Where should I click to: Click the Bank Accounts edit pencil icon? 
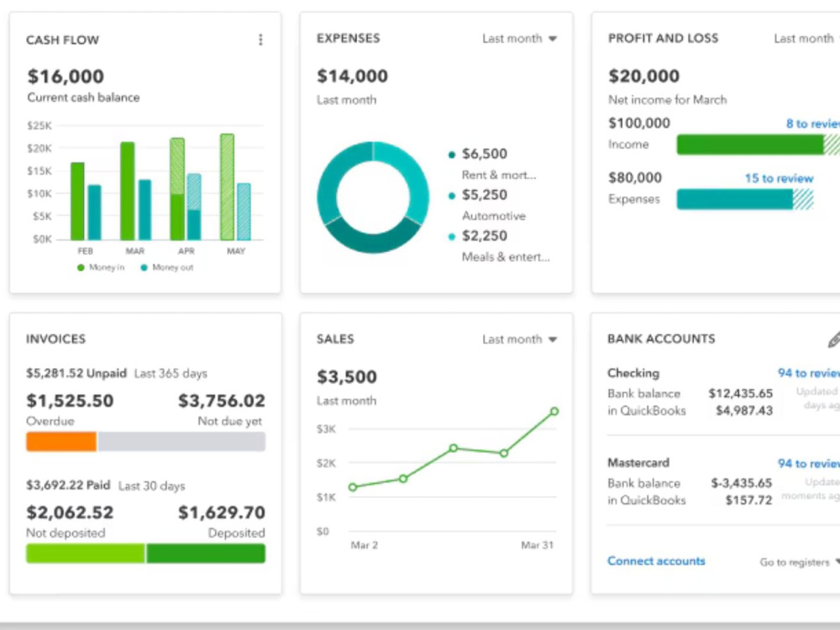pos(833,339)
